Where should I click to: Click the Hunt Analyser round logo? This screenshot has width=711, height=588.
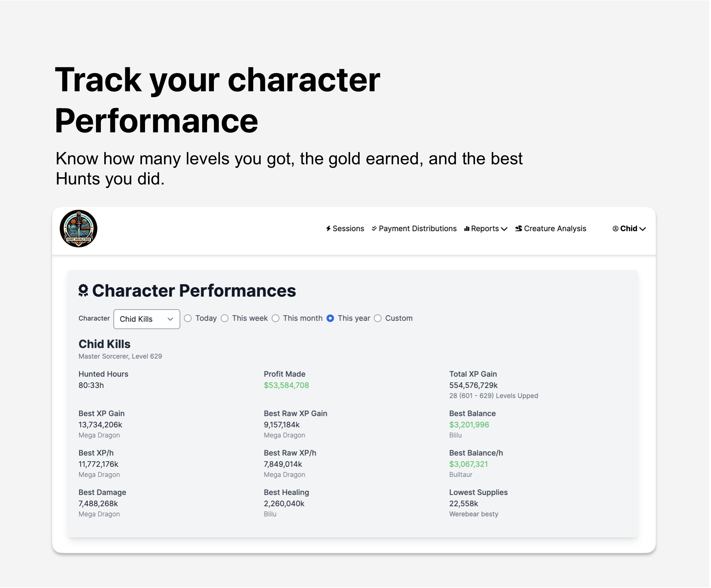tap(78, 229)
